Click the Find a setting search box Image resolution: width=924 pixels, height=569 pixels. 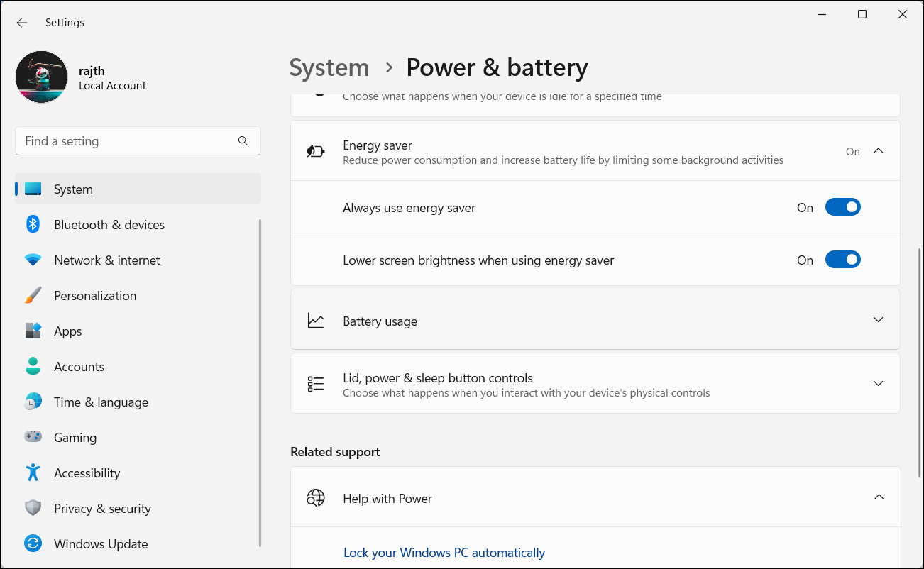tap(128, 141)
